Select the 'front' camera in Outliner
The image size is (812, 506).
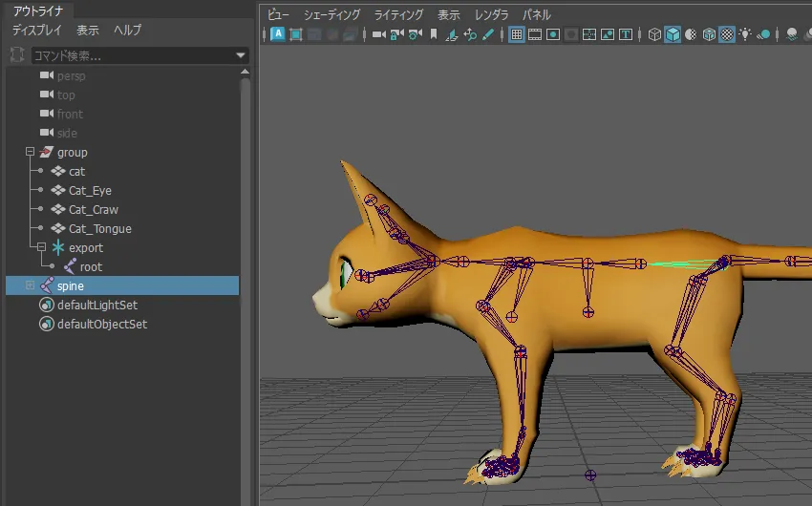click(70, 114)
